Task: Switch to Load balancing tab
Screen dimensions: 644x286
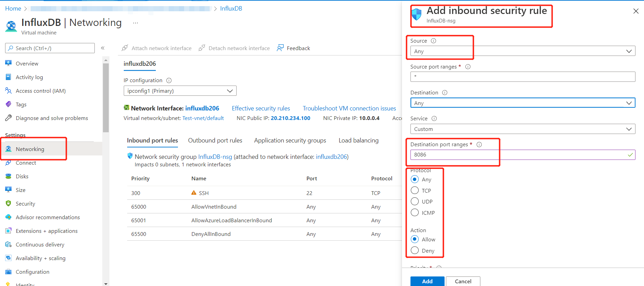Action: pos(359,140)
